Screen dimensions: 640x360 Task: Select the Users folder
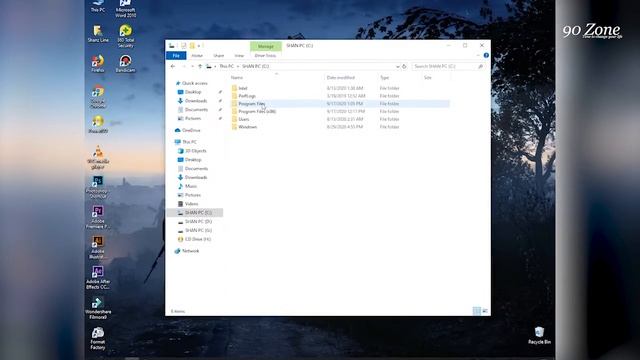[x=243, y=119]
